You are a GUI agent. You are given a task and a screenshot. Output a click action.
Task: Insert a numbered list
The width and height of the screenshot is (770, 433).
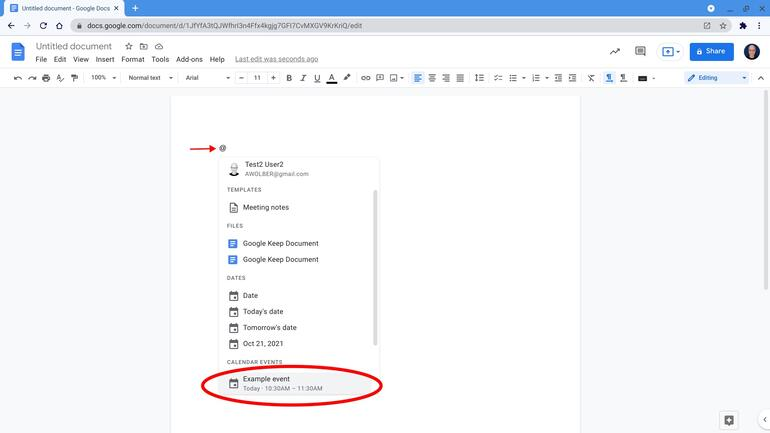click(x=536, y=78)
